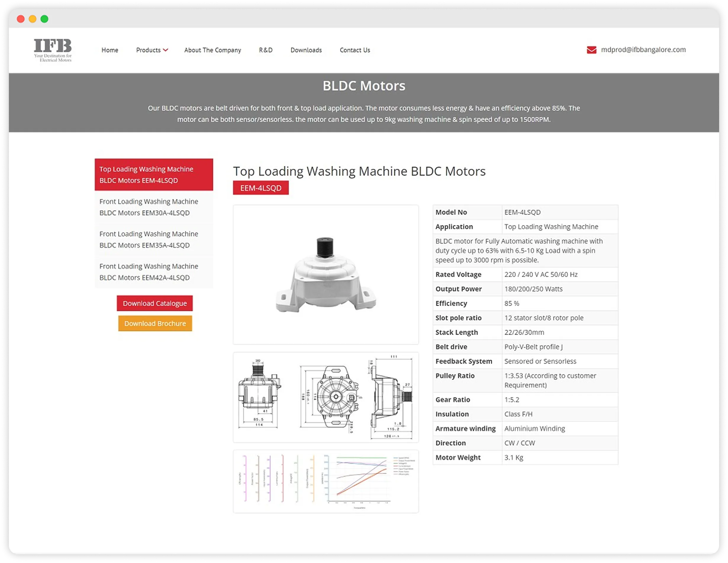Click 'Top Loading Washing Machine BLDC Motors' heading

(x=359, y=171)
